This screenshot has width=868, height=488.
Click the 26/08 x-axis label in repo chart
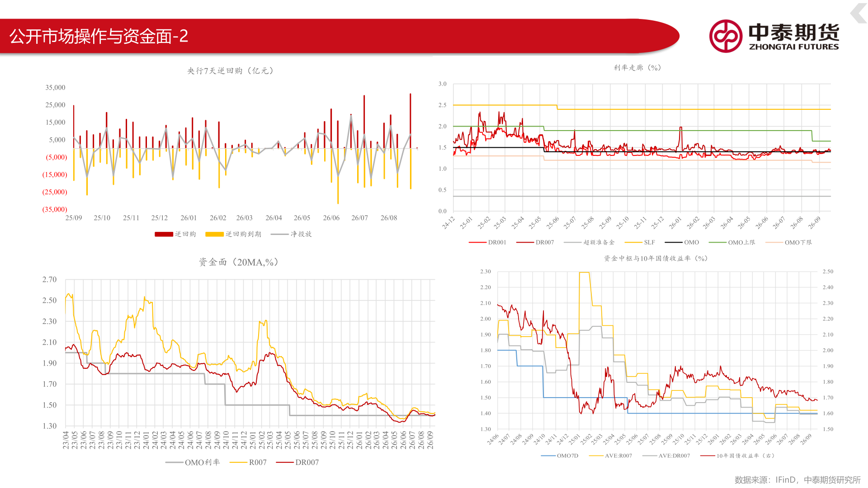click(x=388, y=218)
